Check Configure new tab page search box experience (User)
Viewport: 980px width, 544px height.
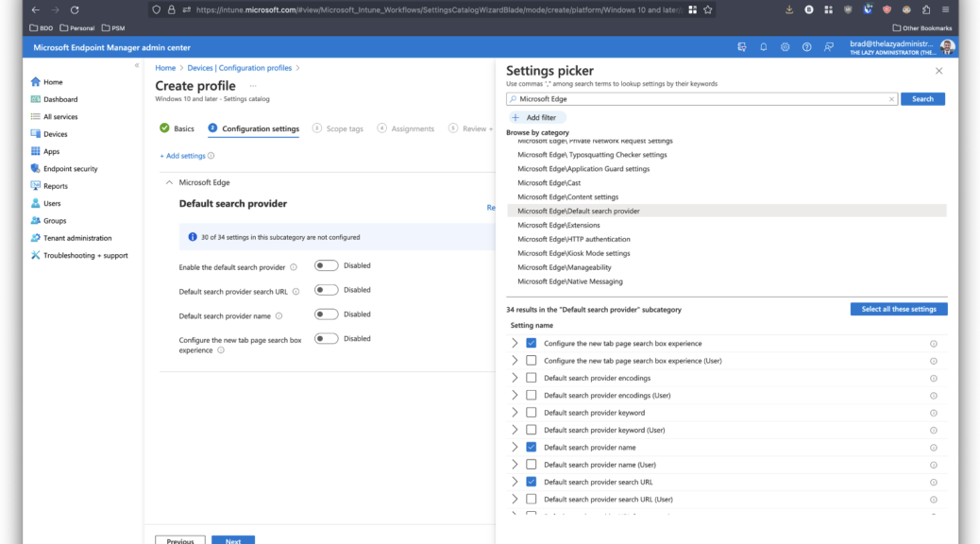pos(532,361)
